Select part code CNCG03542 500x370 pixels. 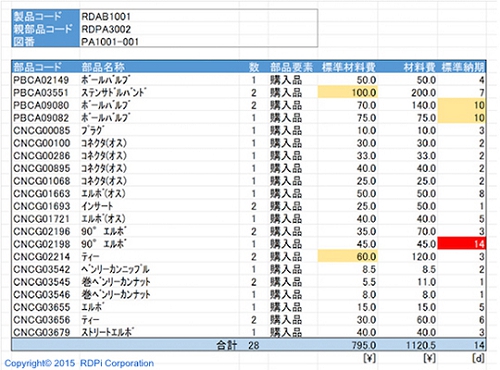42,269
